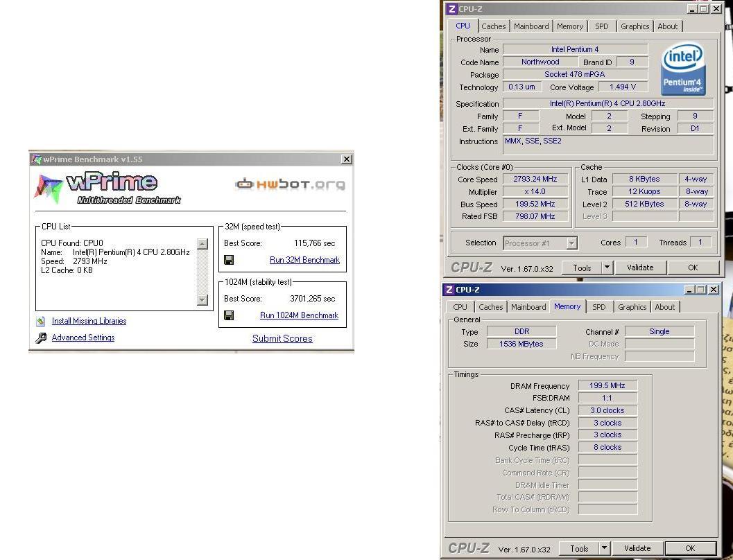Viewport: 733px width, 560px height.
Task: Click the CPU-Z icon in the upper window's title bar
Action: 451,9
